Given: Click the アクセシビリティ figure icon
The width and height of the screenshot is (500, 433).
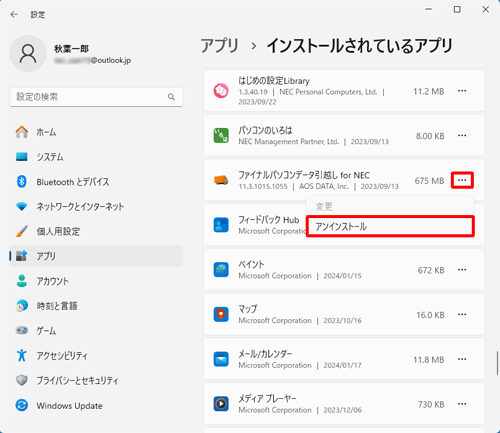Looking at the screenshot, I should (x=22, y=355).
